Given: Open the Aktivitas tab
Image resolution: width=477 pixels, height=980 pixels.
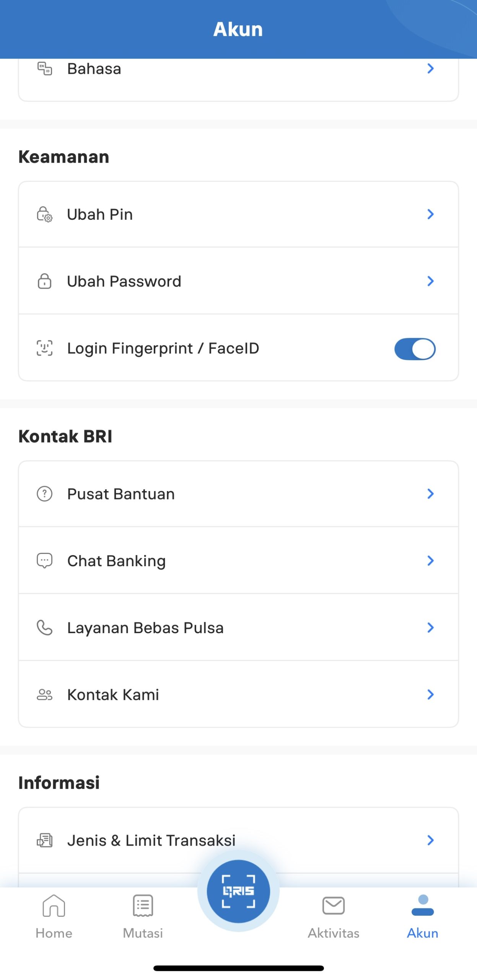Looking at the screenshot, I should pos(333,915).
